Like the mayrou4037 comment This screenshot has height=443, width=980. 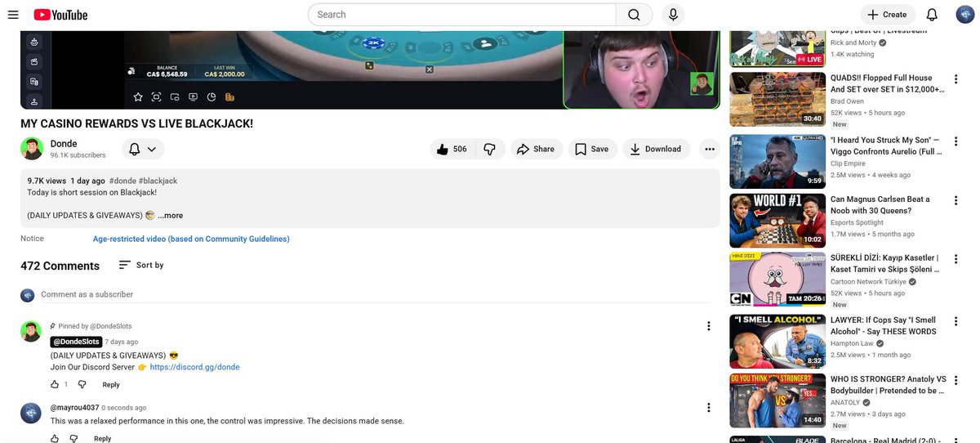55,438
